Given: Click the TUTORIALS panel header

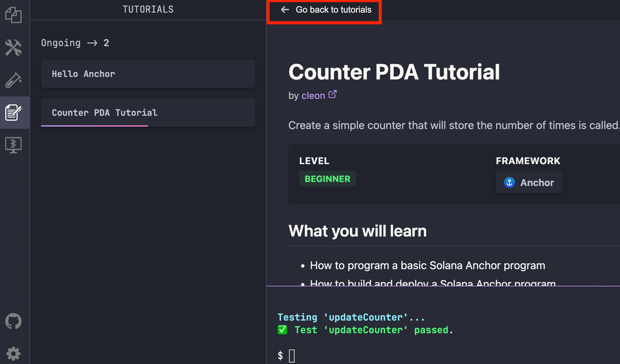Looking at the screenshot, I should click(148, 9).
